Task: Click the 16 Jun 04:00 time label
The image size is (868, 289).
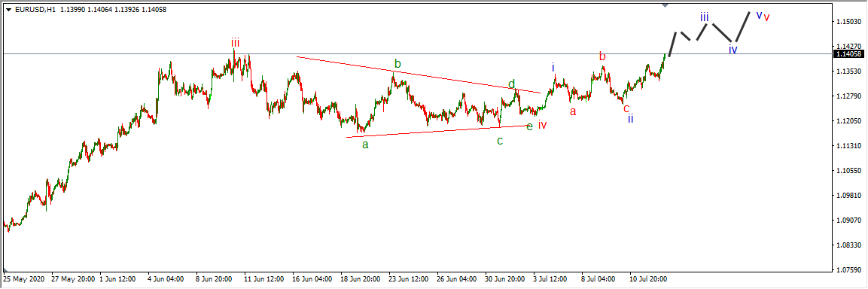Action: pos(312,279)
